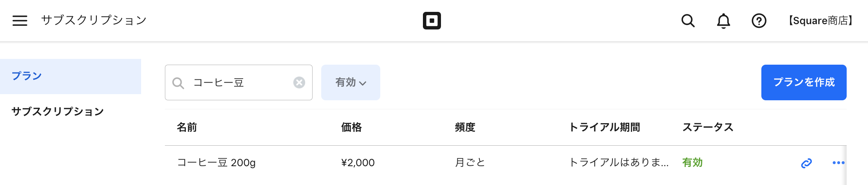Switch to サブスクリプション sidebar tab
The width and height of the screenshot is (868, 185).
[x=57, y=111]
